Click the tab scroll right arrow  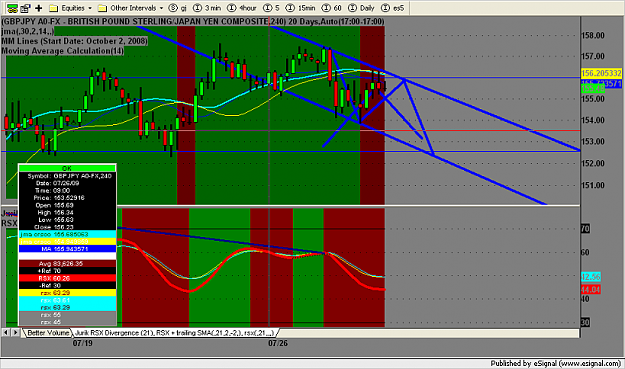[15, 332]
